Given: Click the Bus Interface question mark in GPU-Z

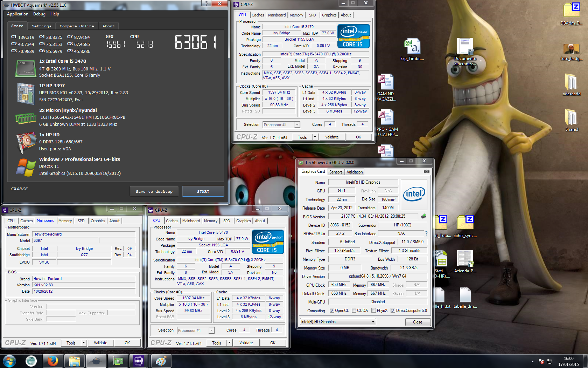Looking at the screenshot, I should click(x=426, y=233).
